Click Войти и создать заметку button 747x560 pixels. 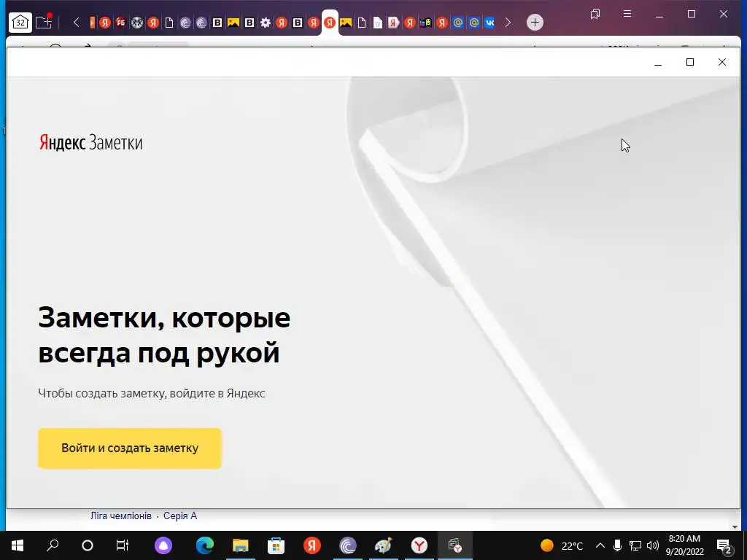(x=130, y=448)
